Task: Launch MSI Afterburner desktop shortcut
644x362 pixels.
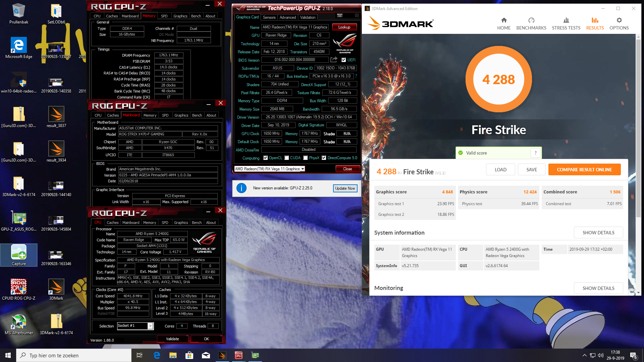Action: pyautogui.click(x=19, y=324)
